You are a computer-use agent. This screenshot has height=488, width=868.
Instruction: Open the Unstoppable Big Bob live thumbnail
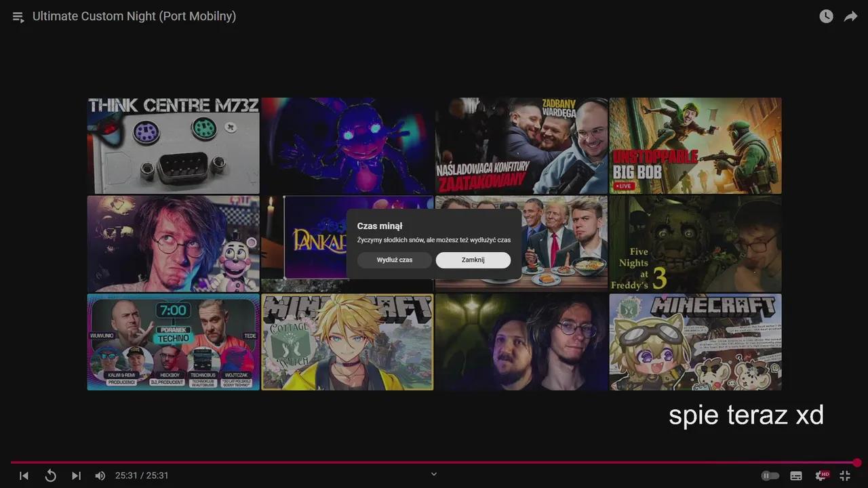pos(695,146)
